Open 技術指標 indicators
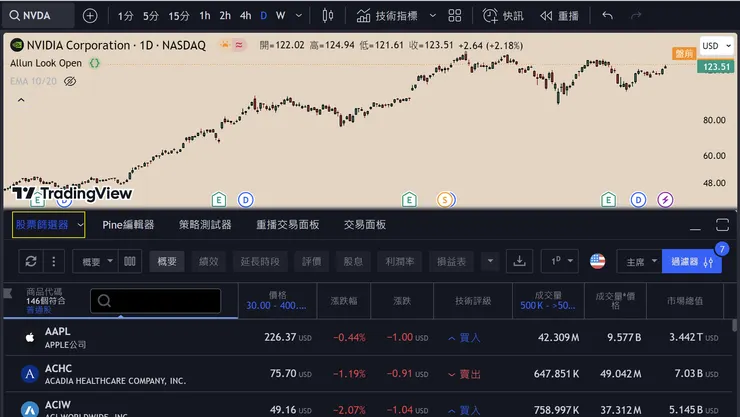Image resolution: width=740 pixels, height=417 pixels. (387, 16)
